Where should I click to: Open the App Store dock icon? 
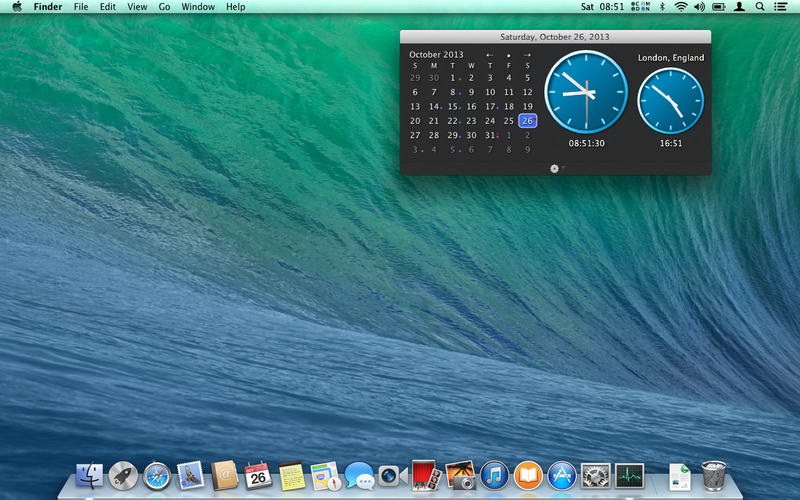(x=561, y=475)
